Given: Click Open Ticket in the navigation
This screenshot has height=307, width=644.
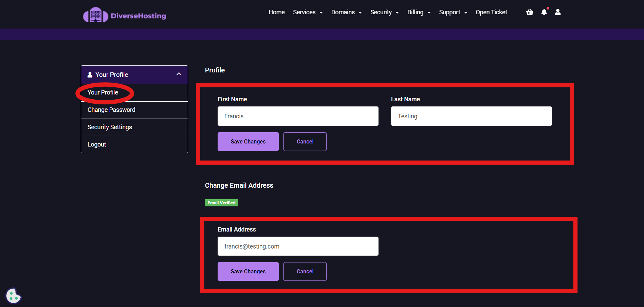Looking at the screenshot, I should tap(491, 12).
